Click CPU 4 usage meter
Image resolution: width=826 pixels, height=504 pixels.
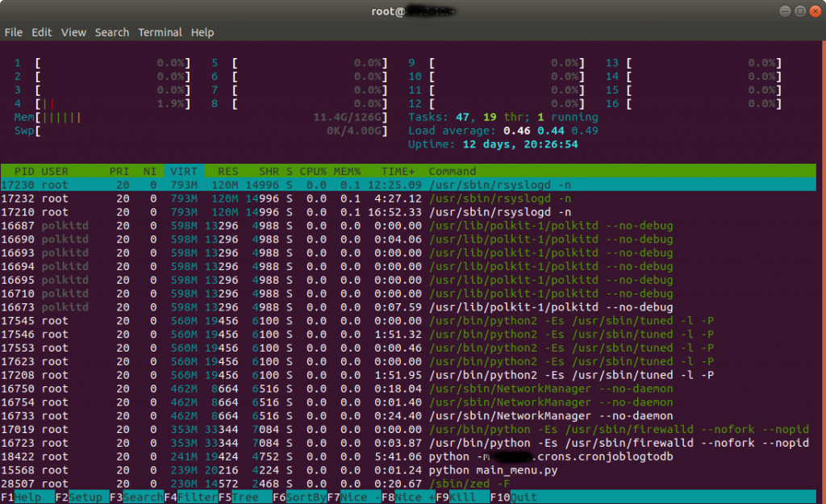102,104
